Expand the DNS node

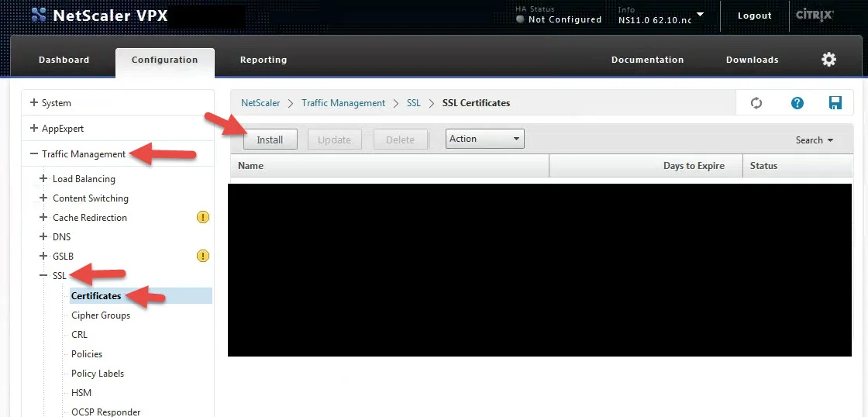(43, 236)
